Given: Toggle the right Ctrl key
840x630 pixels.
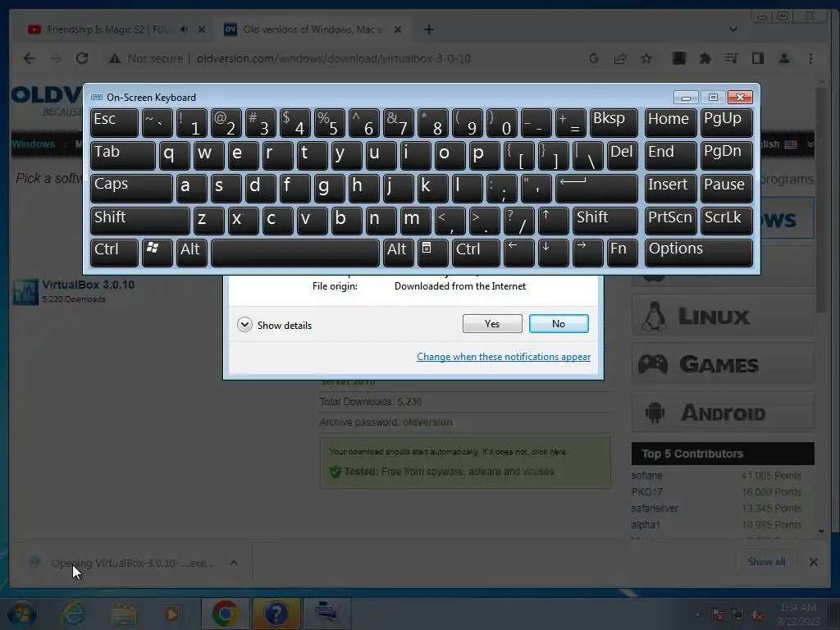Looking at the screenshot, I should pos(476,253).
